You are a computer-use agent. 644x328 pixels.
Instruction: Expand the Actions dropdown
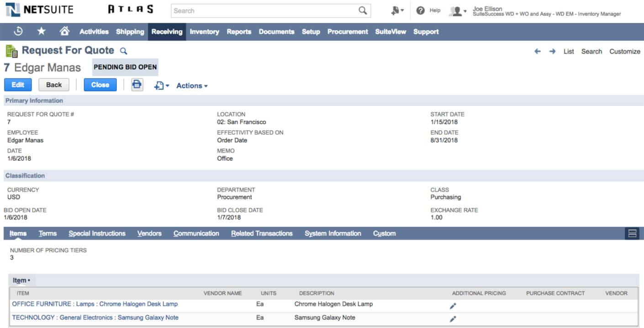(192, 85)
